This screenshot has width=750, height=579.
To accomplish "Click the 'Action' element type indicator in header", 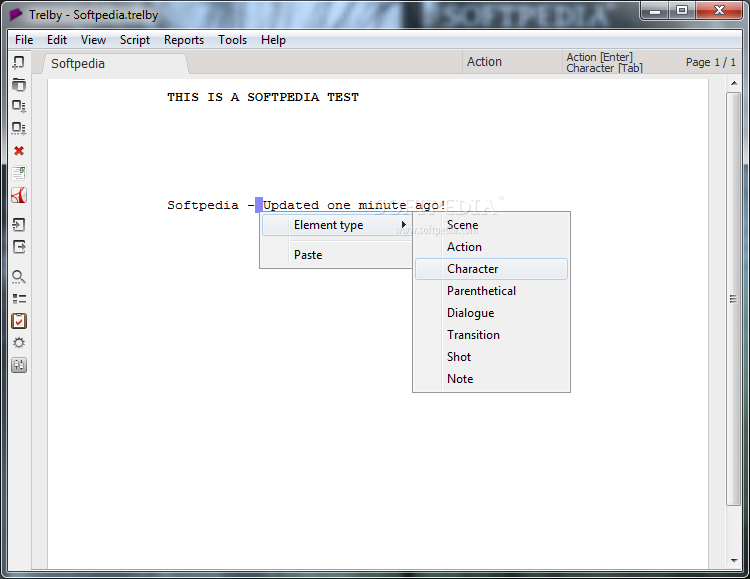I will [485, 62].
